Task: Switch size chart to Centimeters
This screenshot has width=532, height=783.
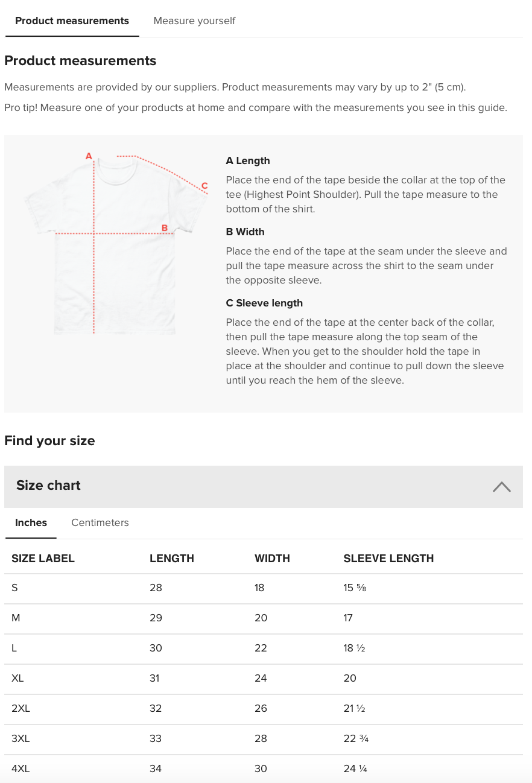Action: pyautogui.click(x=100, y=523)
